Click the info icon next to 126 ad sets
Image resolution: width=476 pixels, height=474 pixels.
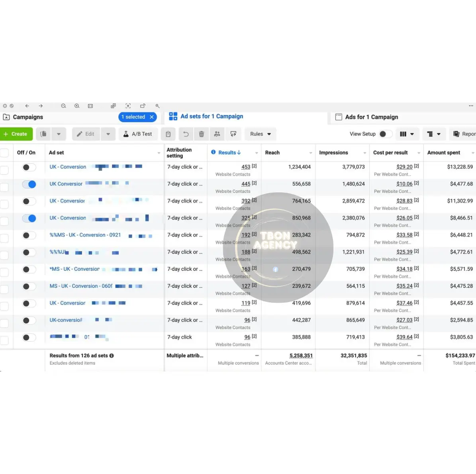coord(112,356)
